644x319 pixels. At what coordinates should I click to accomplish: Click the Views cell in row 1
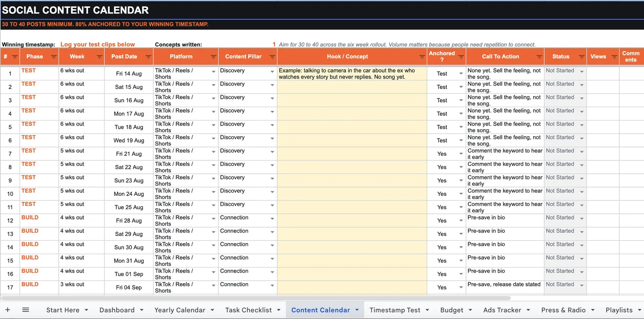tap(603, 74)
